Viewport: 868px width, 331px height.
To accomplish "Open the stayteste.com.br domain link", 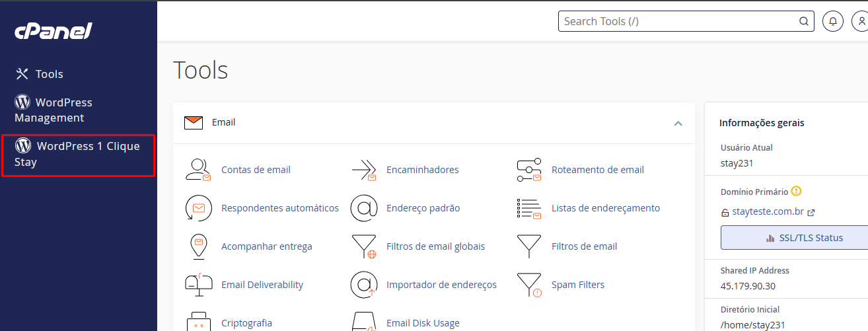I will pos(768,212).
